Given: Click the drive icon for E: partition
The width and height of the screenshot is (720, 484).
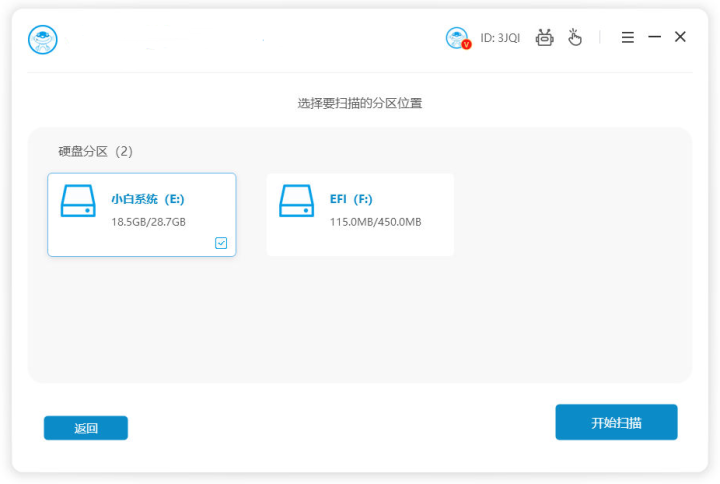Looking at the screenshot, I should pyautogui.click(x=78, y=201).
